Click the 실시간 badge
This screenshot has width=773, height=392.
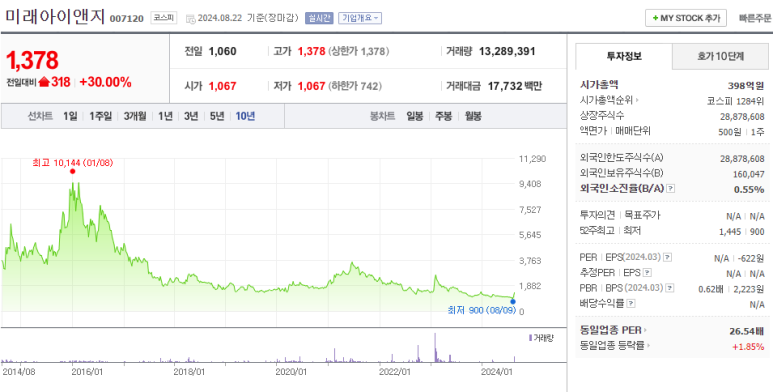[x=319, y=18]
